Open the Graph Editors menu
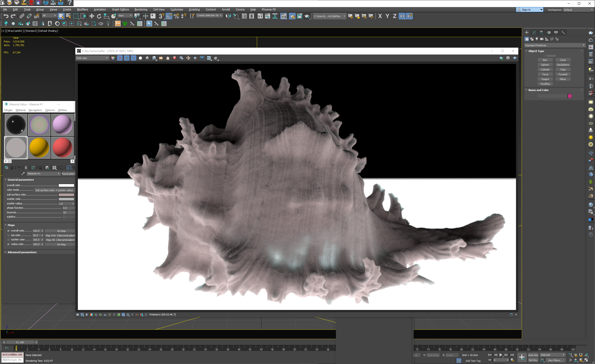Viewport: 595px width, 364px height. [120, 9]
